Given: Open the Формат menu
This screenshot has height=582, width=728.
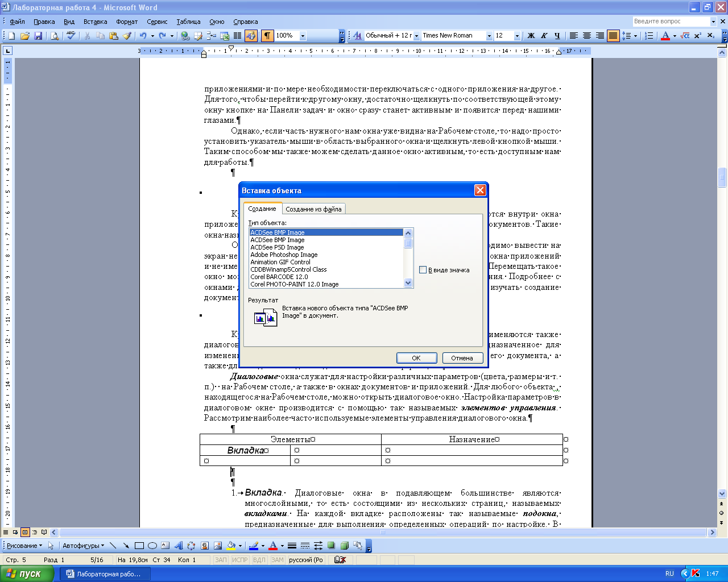Looking at the screenshot, I should coord(127,22).
